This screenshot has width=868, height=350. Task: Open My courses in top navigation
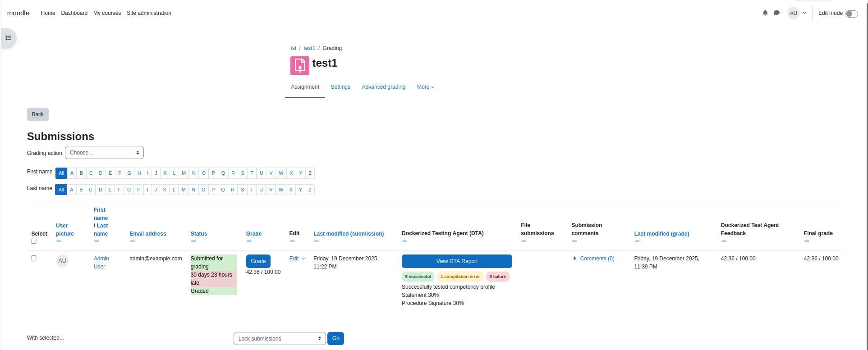pyautogui.click(x=107, y=13)
